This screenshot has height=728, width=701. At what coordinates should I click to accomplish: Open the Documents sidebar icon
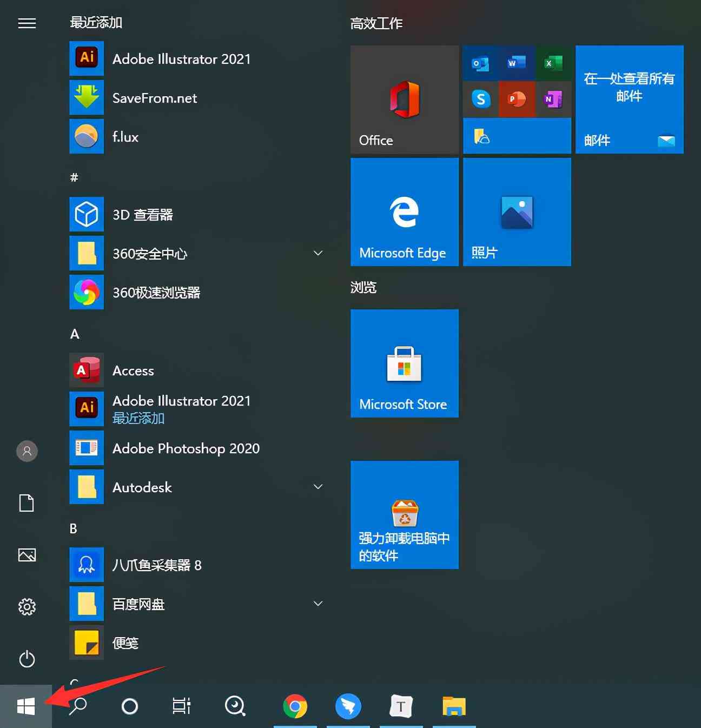[x=27, y=502]
